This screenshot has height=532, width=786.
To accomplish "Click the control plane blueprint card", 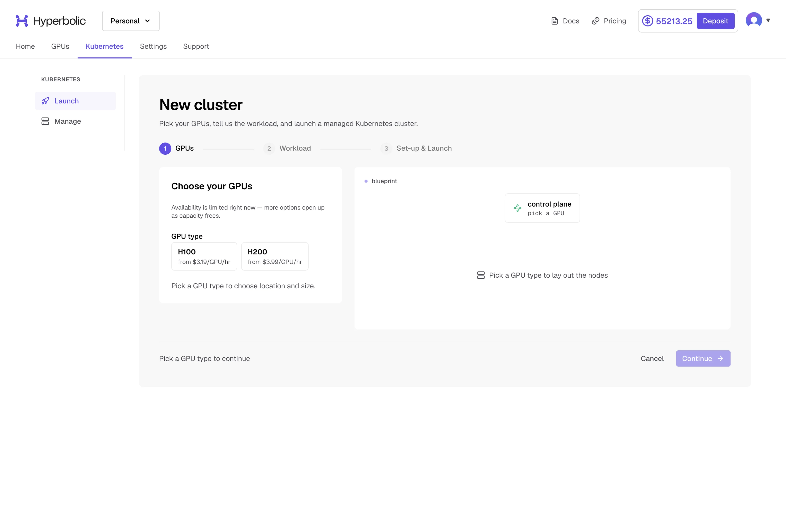I will pos(542,208).
